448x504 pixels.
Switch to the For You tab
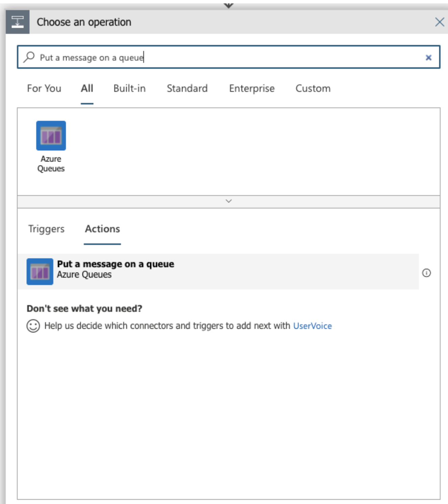[44, 89]
